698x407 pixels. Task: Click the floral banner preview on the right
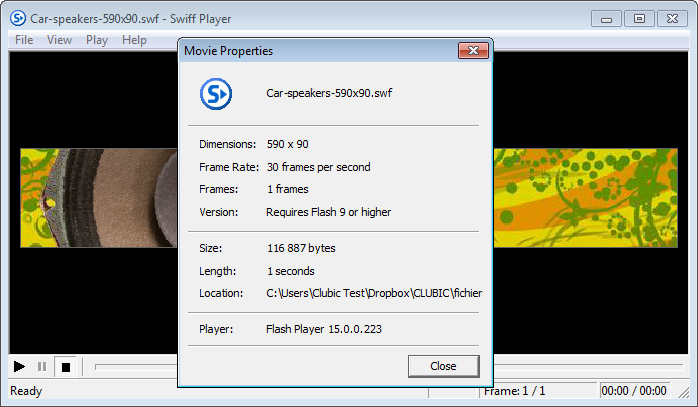click(x=585, y=198)
